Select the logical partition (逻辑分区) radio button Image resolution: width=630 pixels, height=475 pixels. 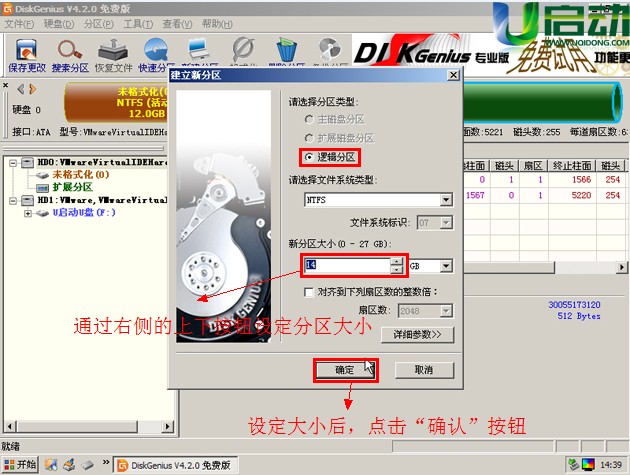click(309, 157)
